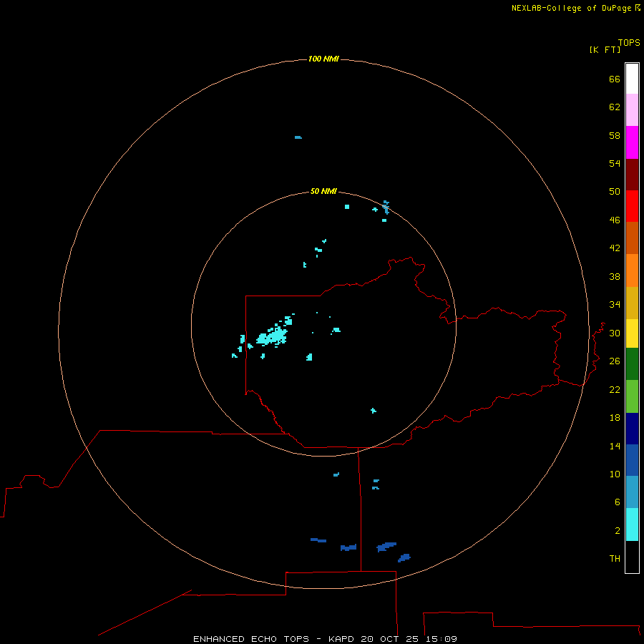The width and height of the screenshot is (644, 644).
Task: Click the largest cyan echo cluster near center
Action: click(x=272, y=336)
